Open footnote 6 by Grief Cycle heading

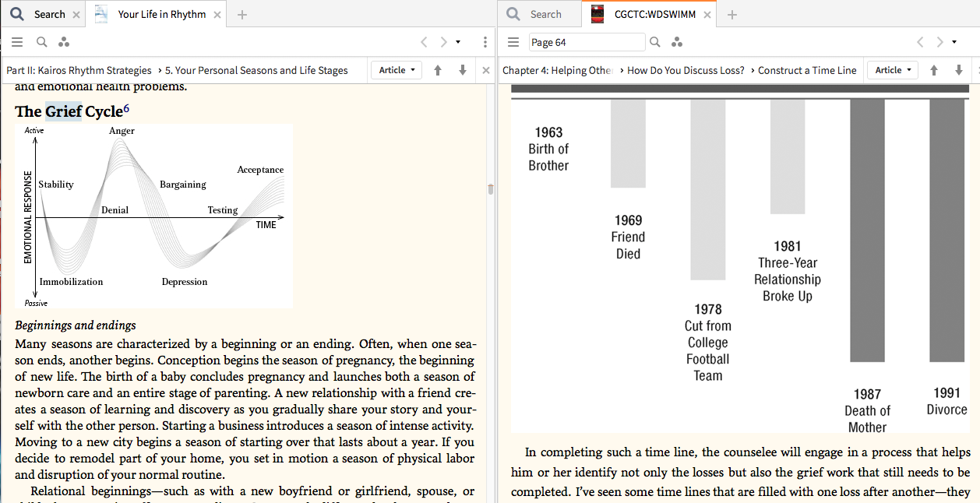coord(127,109)
